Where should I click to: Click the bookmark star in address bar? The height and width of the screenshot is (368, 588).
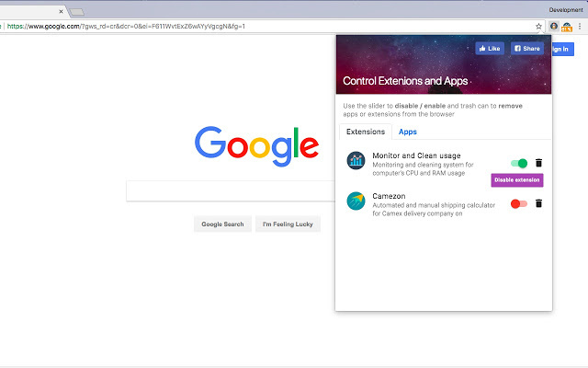tap(539, 26)
